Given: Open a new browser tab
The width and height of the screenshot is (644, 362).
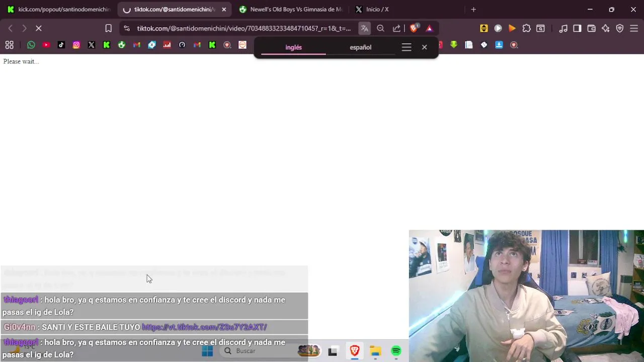Looking at the screenshot, I should 473,10.
